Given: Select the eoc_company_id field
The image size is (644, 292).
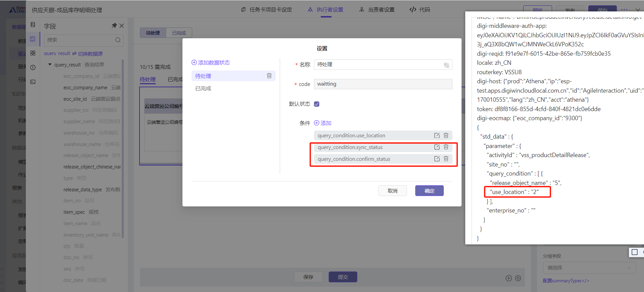Looking at the screenshot, I should (x=92, y=76).
